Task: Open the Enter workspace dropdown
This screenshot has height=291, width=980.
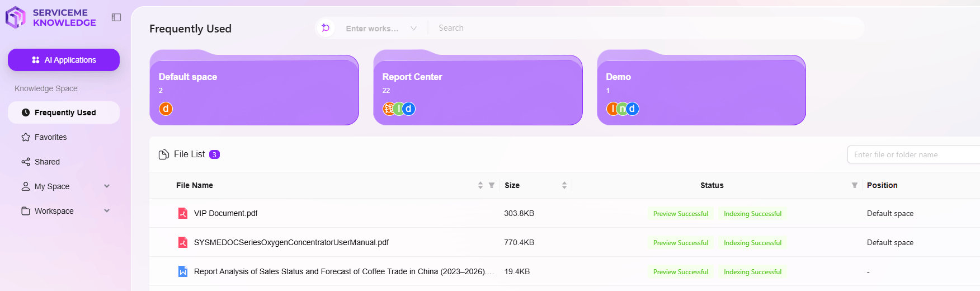Action: 381,28
